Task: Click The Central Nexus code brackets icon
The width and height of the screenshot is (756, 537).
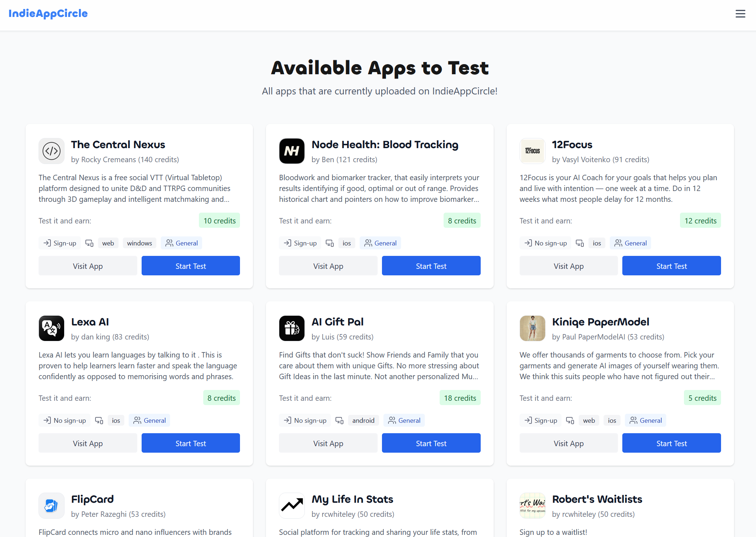Action: 51,151
